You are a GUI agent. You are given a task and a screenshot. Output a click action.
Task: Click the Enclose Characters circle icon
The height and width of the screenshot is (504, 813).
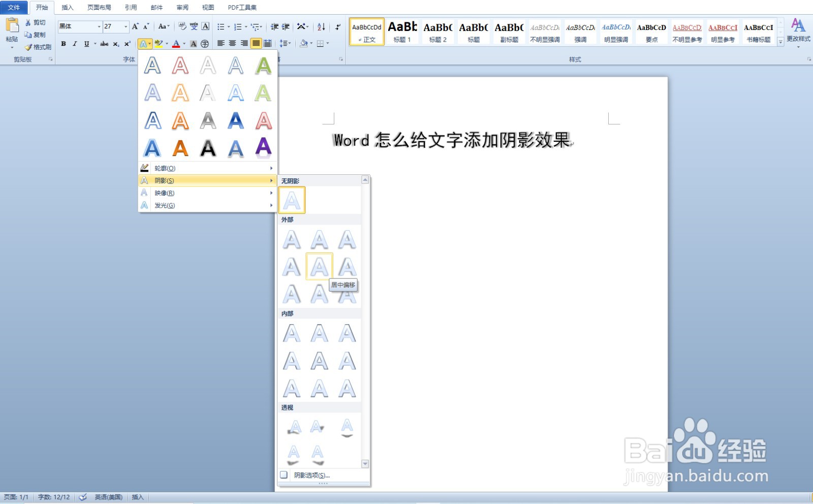[x=205, y=44]
